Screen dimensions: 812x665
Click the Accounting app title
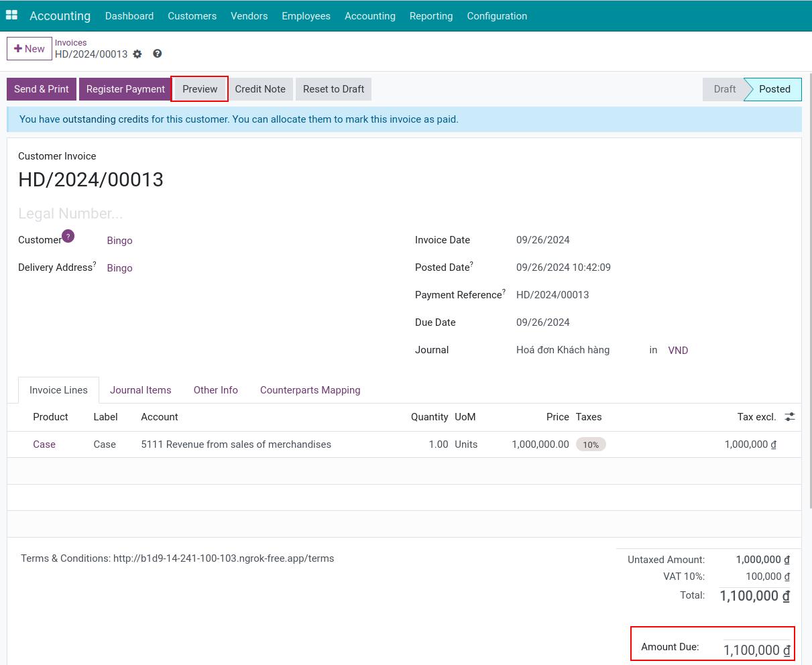point(60,15)
